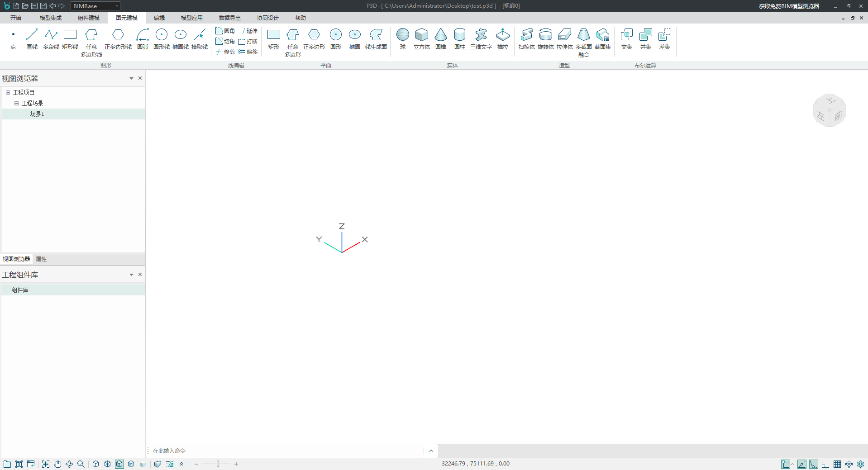The width and height of the screenshot is (868, 470).
Task: Select the 球 sphere solid tool
Action: coord(402,38)
